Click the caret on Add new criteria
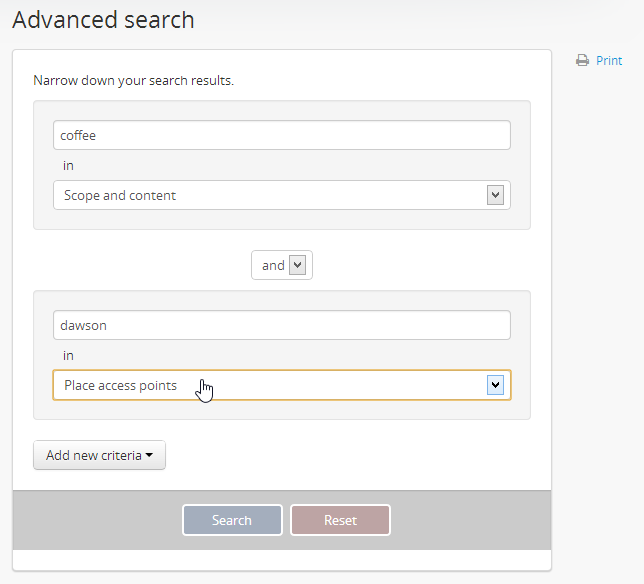The image size is (644, 584). point(149,456)
